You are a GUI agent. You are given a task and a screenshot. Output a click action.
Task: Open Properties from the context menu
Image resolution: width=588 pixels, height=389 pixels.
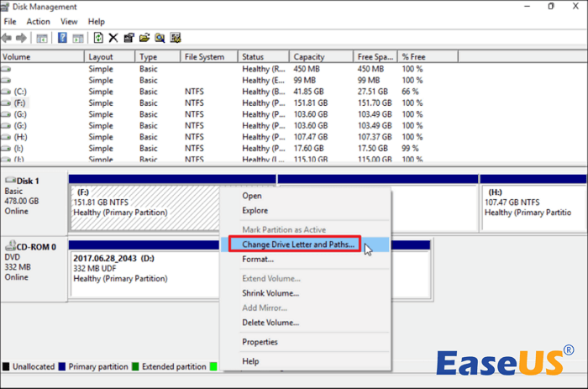click(260, 342)
